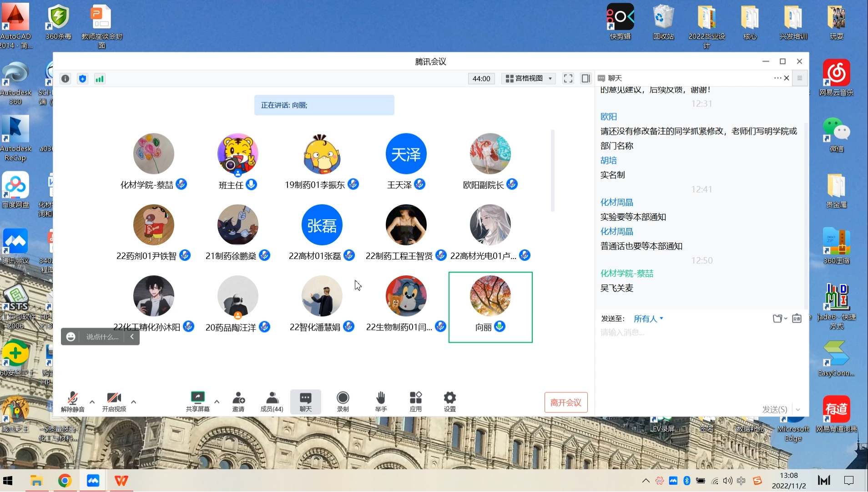Image resolution: width=868 pixels, height=492 pixels.
Task: Open the Invite (邀请) icon
Action: pos(238,401)
